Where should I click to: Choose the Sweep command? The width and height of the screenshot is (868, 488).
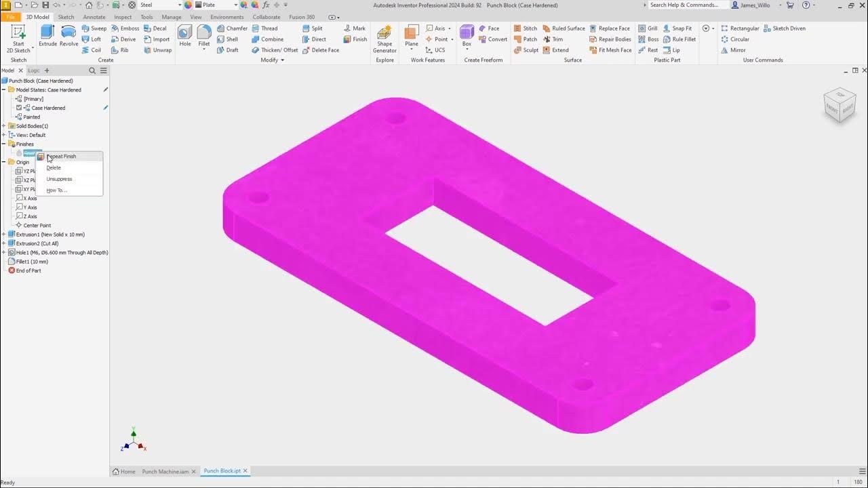[x=94, y=28]
